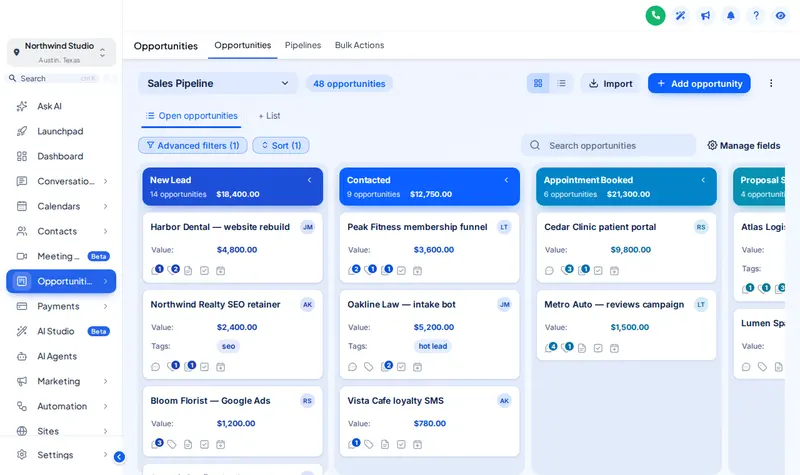
Task: Open the Sort (1) options
Action: click(281, 145)
